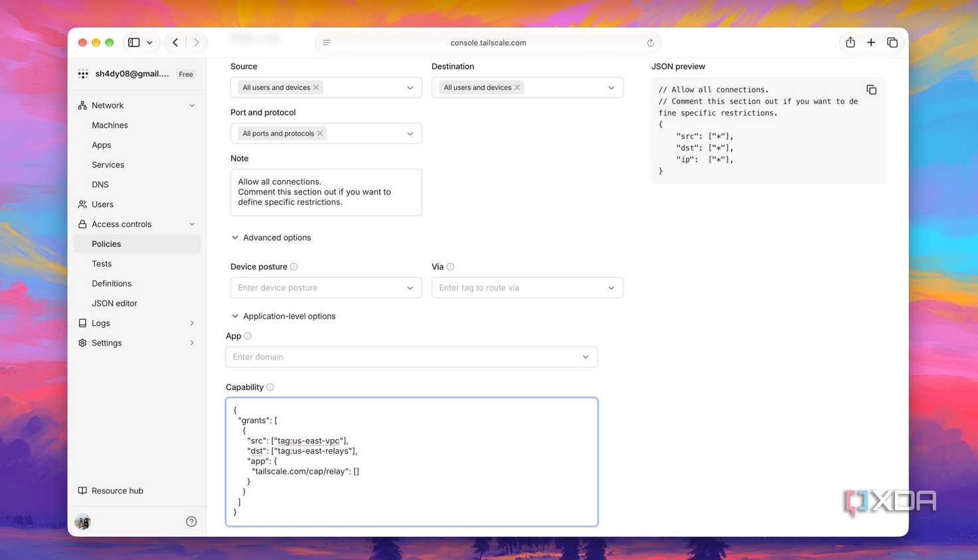The width and height of the screenshot is (978, 560).
Task: Show the App info icon
Action: click(248, 336)
